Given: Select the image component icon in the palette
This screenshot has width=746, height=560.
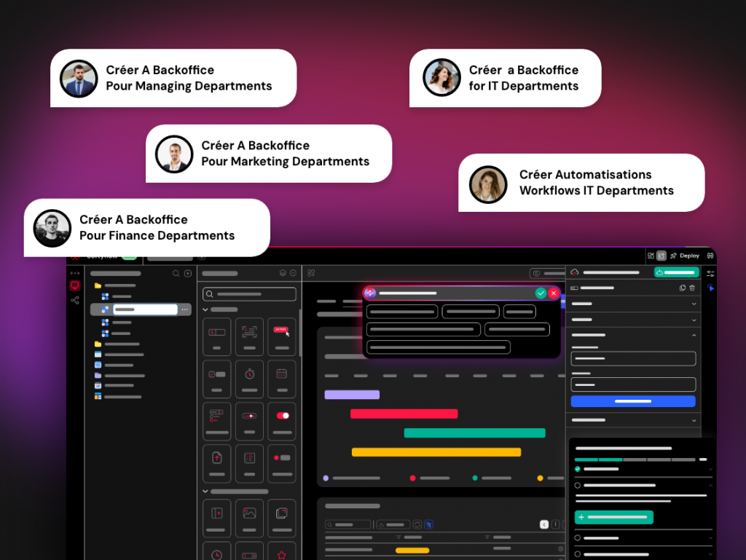Looking at the screenshot, I should (249, 513).
